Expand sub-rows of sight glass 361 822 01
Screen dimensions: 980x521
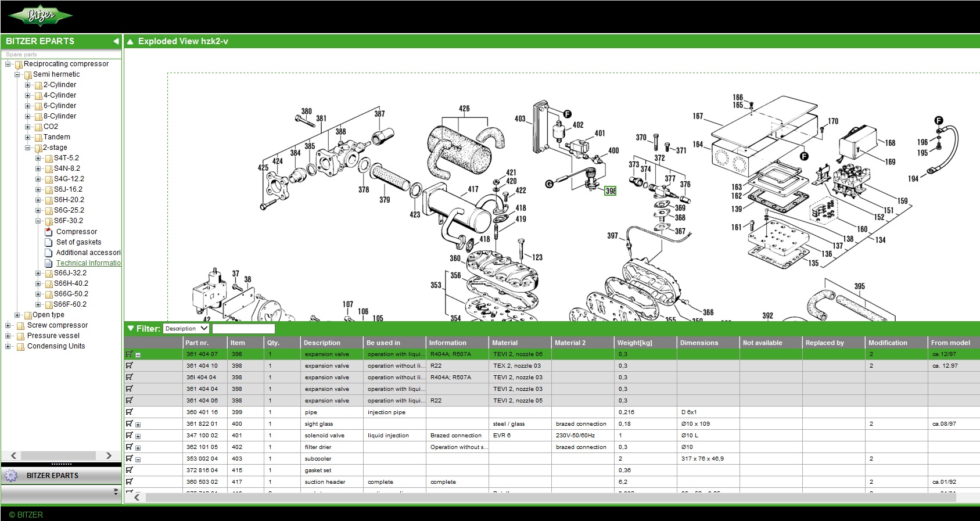coord(138,425)
